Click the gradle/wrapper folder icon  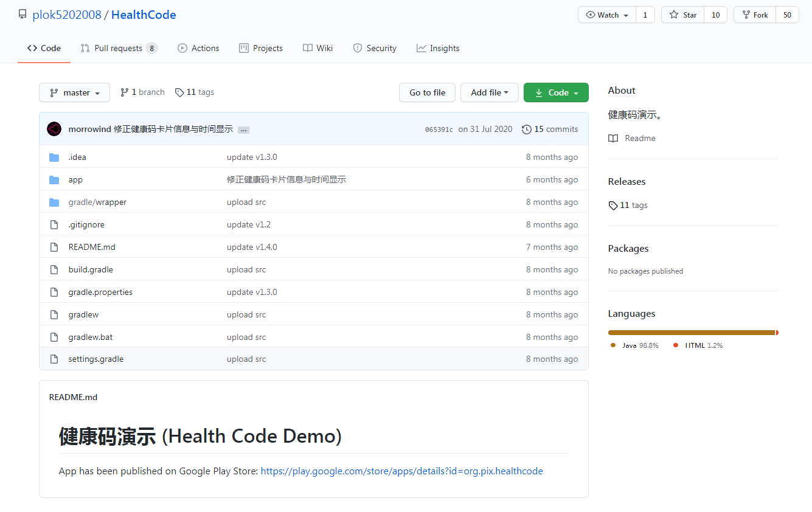[54, 202]
